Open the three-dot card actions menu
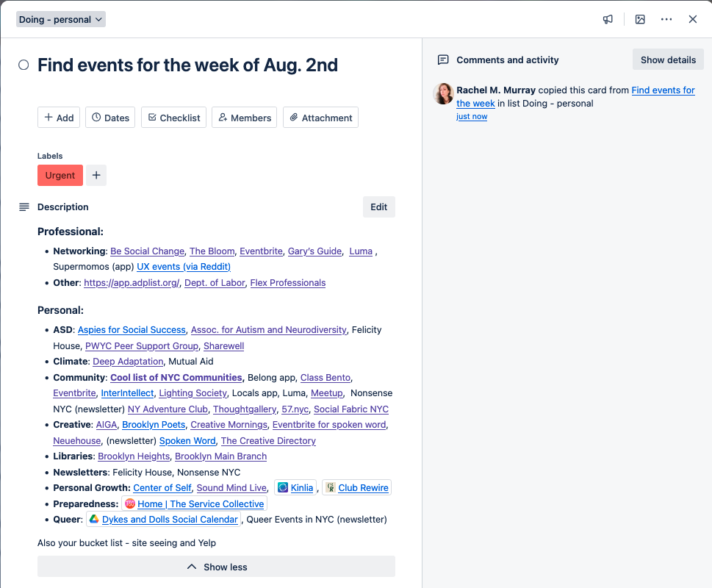Viewport: 712px width, 588px height. (x=666, y=19)
